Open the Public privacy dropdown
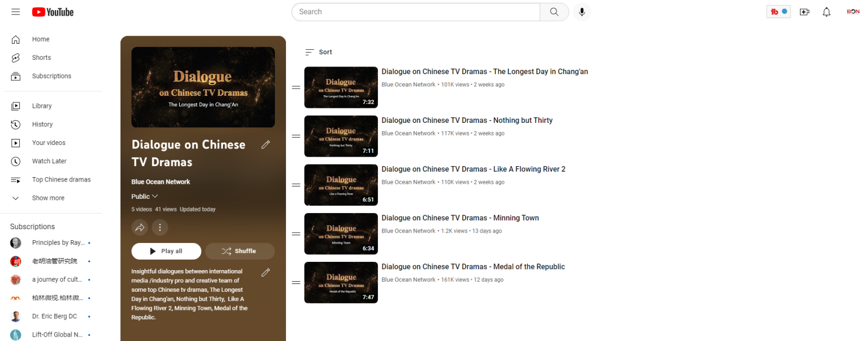This screenshot has height=341, width=868. (144, 197)
